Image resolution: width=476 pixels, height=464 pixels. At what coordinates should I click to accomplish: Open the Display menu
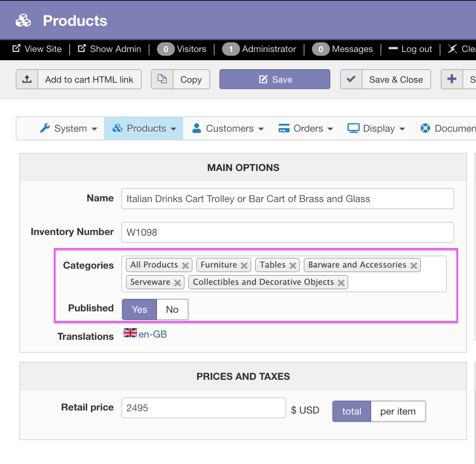(377, 128)
